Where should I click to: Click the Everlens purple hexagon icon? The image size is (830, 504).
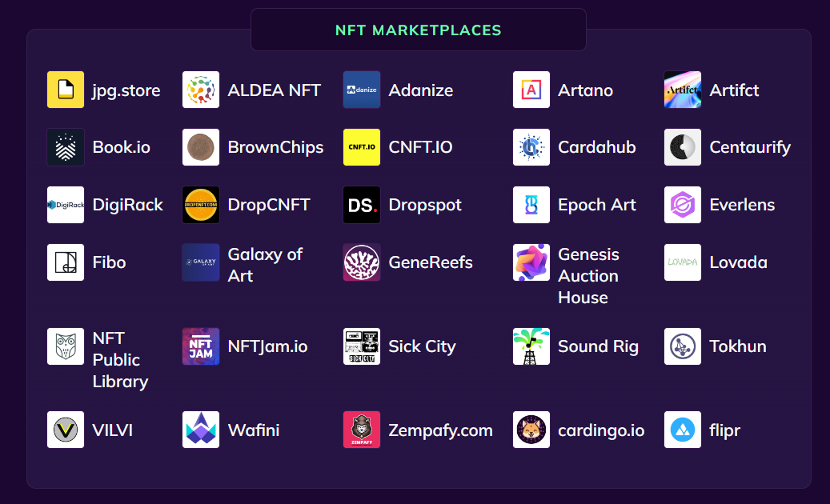(x=683, y=205)
